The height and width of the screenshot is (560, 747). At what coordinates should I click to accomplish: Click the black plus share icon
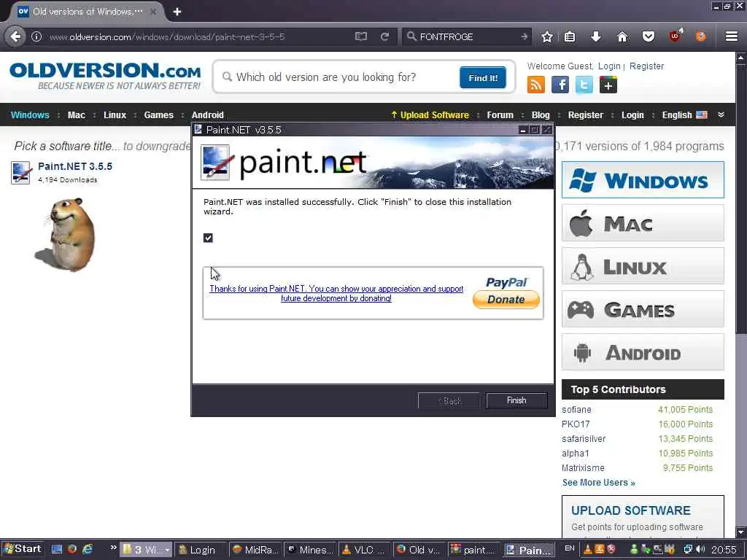(x=608, y=85)
